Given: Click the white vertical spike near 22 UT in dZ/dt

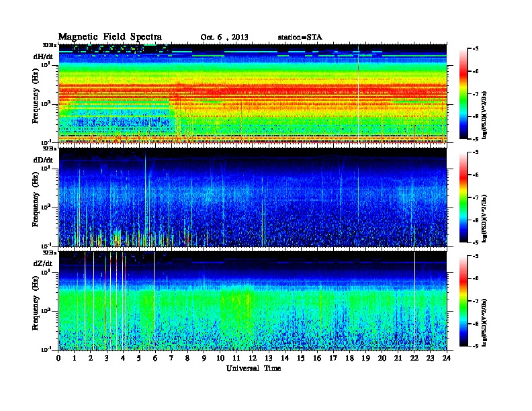Looking at the screenshot, I should (x=414, y=301).
